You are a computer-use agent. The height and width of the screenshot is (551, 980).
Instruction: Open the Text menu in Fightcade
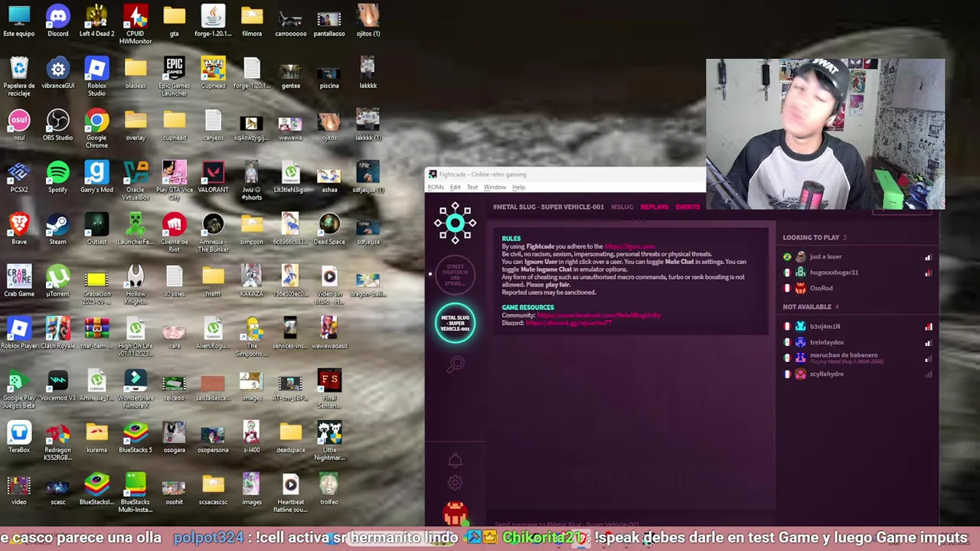point(472,187)
